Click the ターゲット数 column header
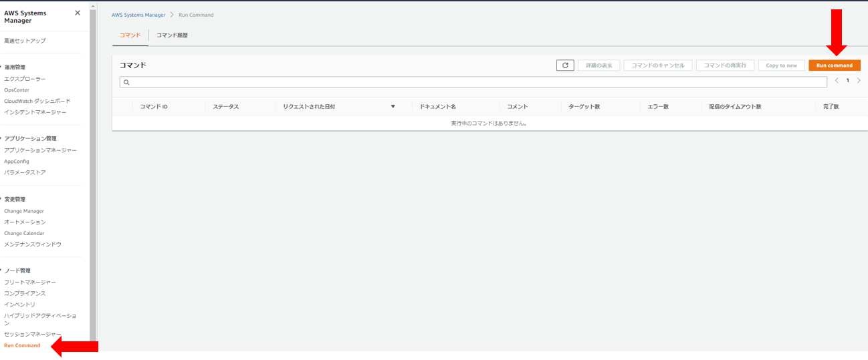 [584, 107]
